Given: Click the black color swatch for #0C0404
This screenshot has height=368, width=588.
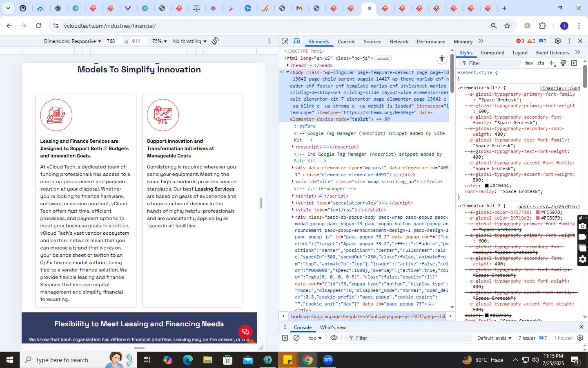Looking at the screenshot, I should tap(487, 186).
